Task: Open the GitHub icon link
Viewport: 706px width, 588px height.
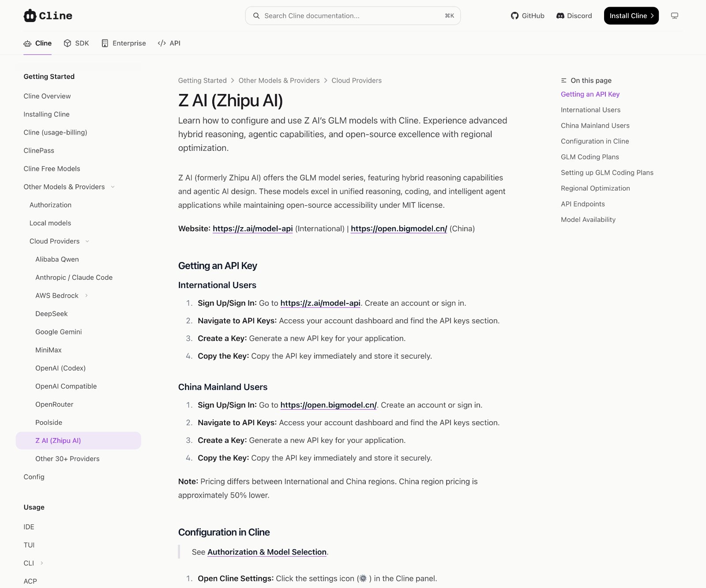Action: pyautogui.click(x=514, y=16)
